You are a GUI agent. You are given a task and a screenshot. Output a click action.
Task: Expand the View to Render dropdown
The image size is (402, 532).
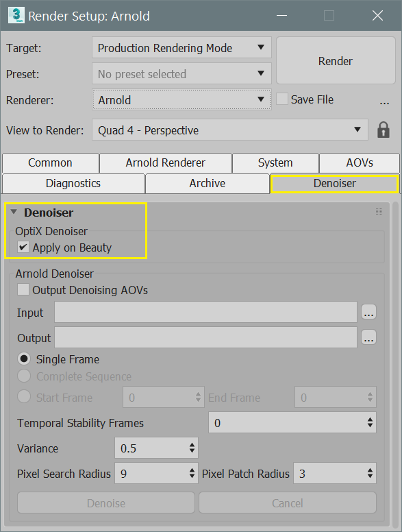230,130
